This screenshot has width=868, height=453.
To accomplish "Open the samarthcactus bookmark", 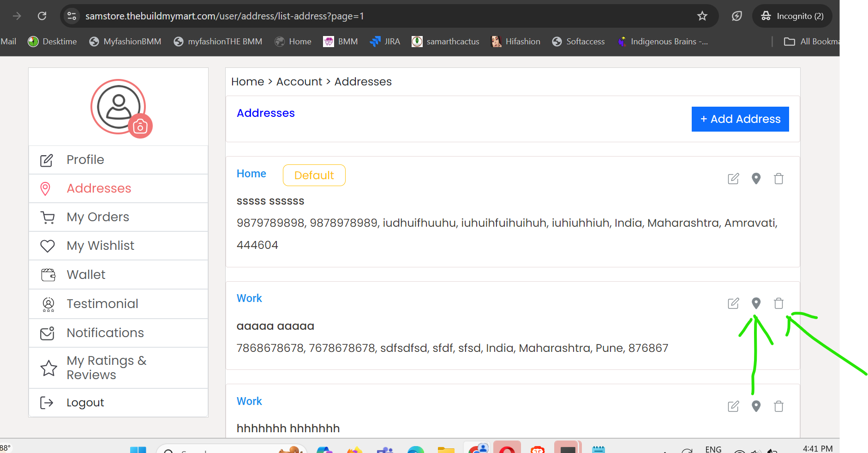I will point(445,42).
